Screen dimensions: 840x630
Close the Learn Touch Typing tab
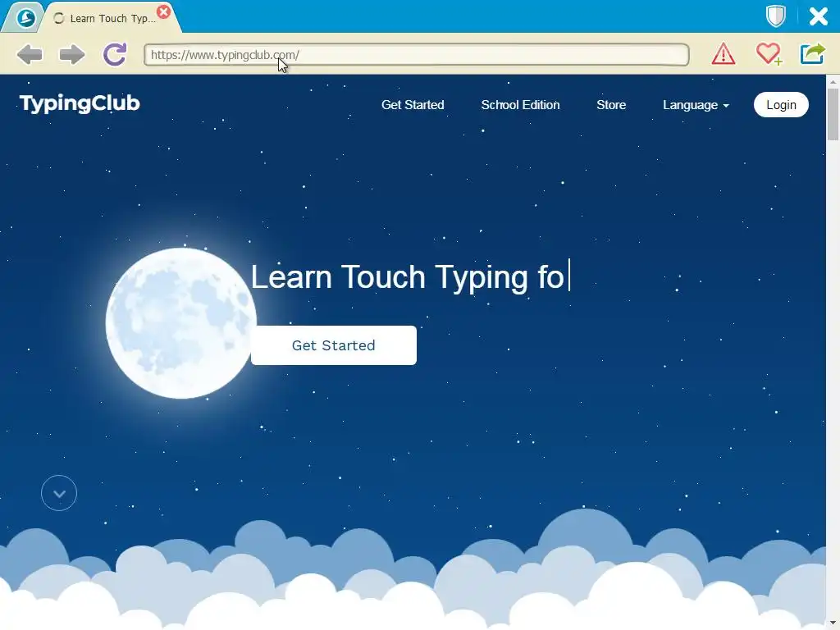(164, 11)
